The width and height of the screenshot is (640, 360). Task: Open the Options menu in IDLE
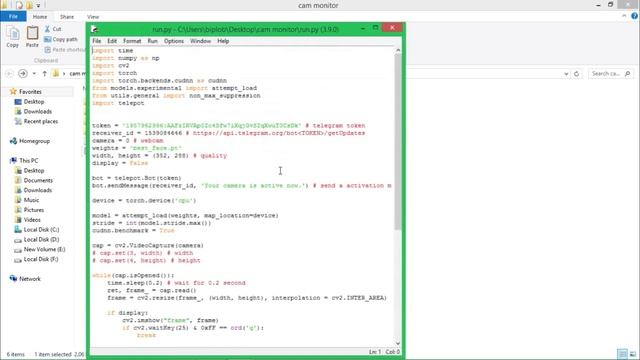pyautogui.click(x=174, y=41)
